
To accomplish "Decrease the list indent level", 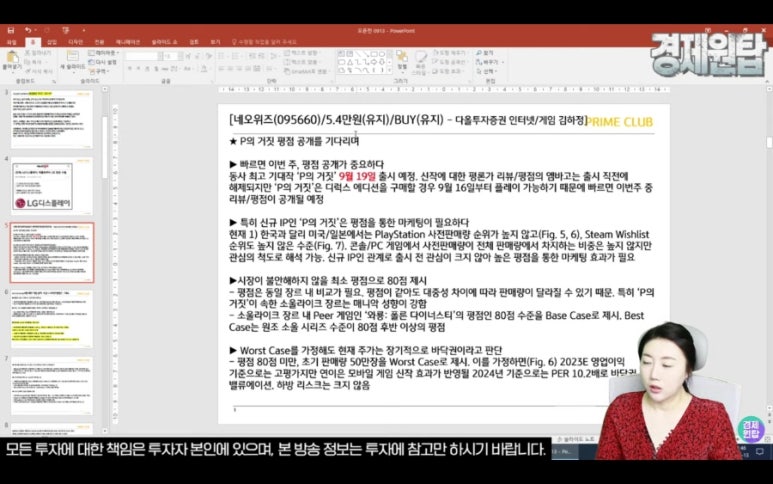I will (251, 56).
